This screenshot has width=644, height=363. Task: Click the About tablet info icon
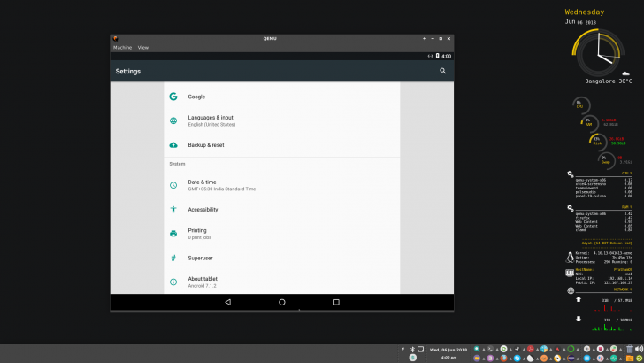click(173, 282)
